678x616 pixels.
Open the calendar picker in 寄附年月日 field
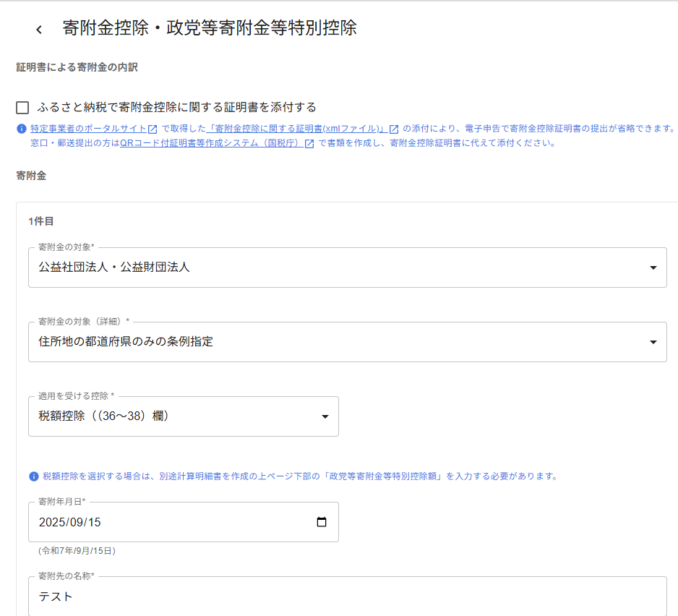point(322,522)
